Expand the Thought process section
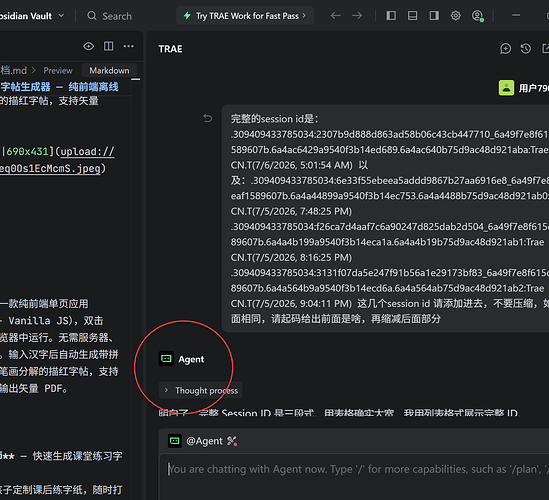Image resolution: width=549 pixels, height=500 pixels. 201,390
